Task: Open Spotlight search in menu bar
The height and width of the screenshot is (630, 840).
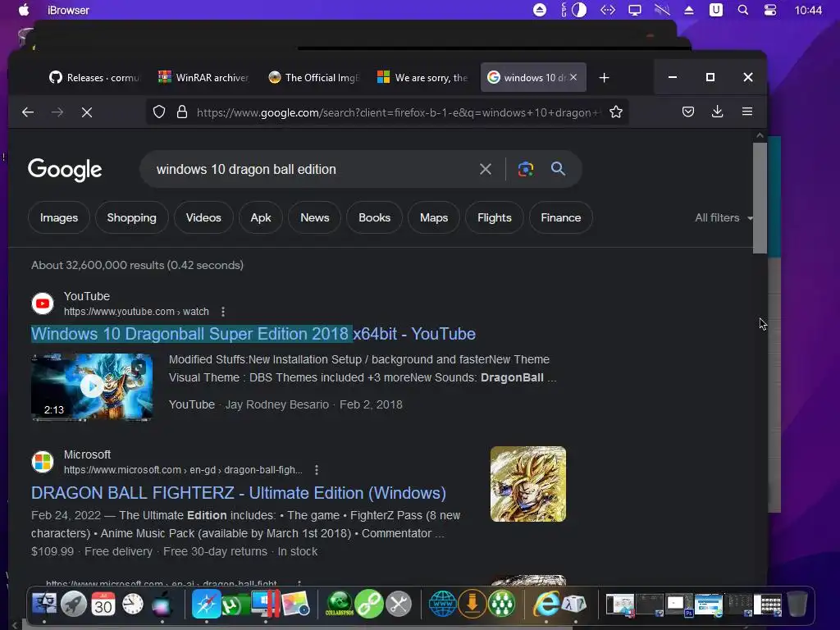Action: (x=743, y=10)
